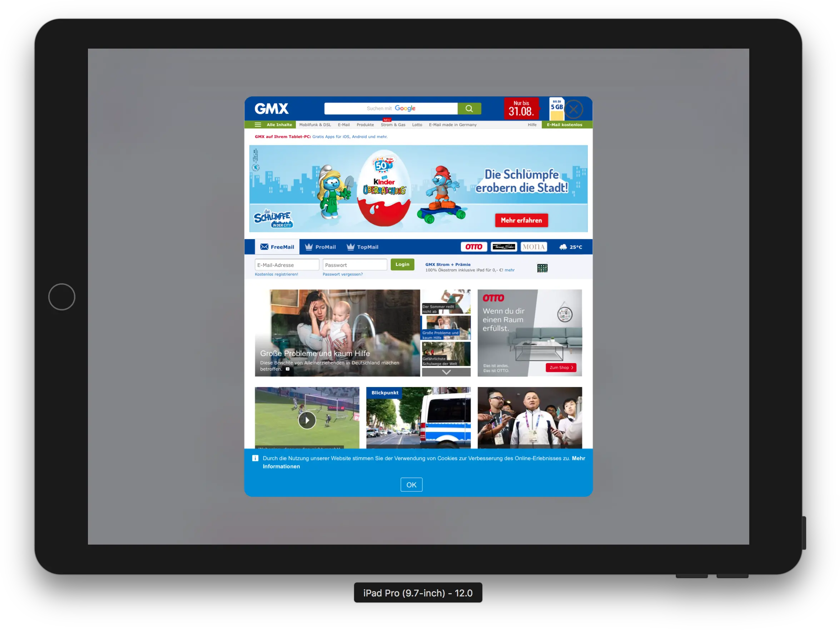Click the cookie notice info icon
This screenshot has height=630, width=840.
(255, 459)
